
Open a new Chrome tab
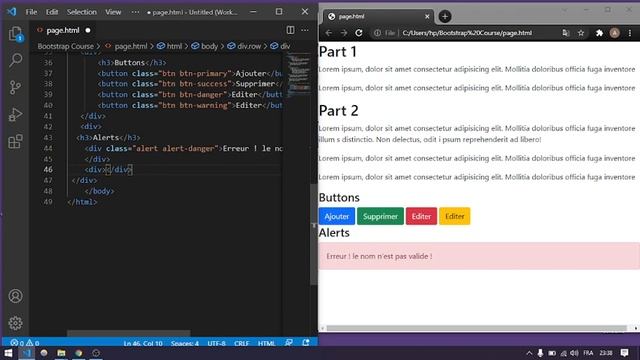[445, 16]
